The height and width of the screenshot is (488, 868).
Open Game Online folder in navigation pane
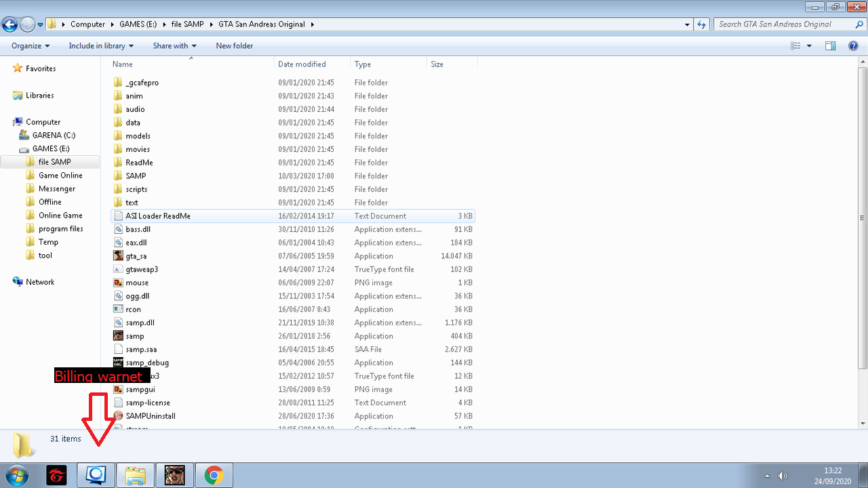click(60, 176)
